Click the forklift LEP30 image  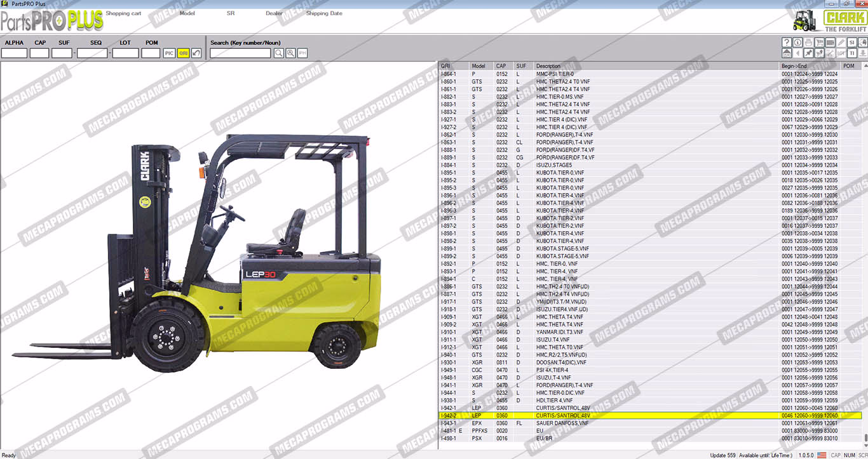point(197,254)
